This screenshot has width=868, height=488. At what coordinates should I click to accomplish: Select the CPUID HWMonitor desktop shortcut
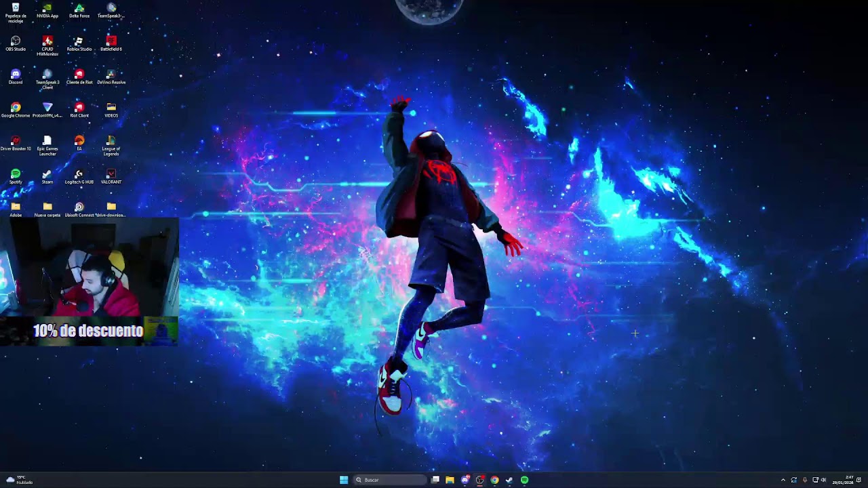[47, 46]
